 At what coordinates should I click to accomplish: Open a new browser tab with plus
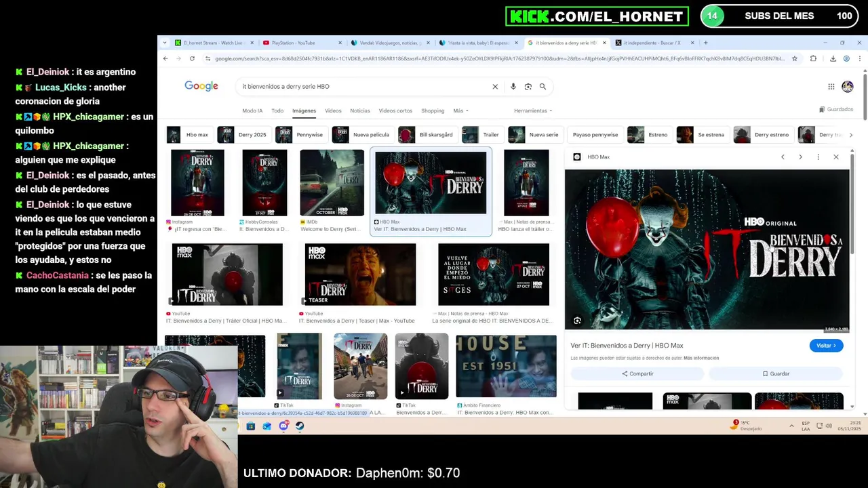pos(705,43)
